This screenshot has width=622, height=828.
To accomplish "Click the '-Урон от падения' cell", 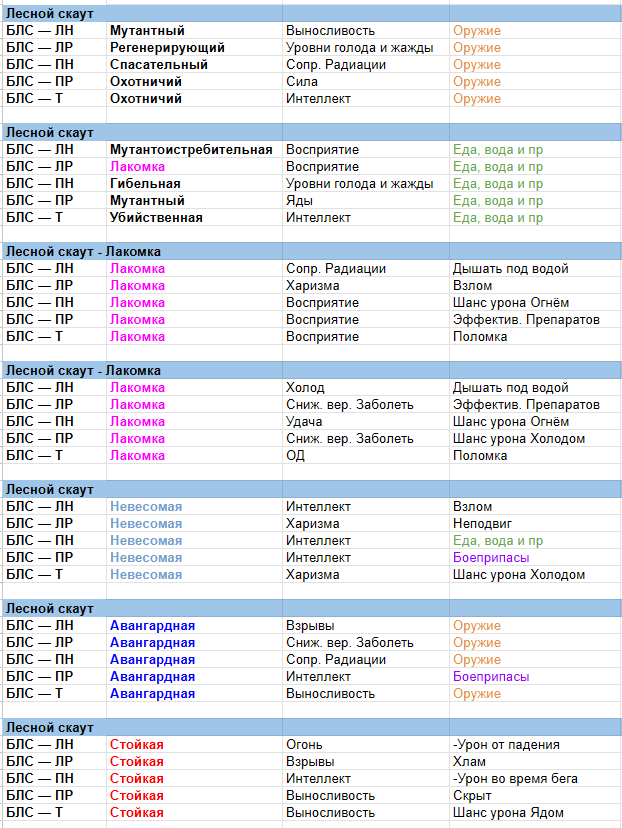I will click(x=535, y=745).
